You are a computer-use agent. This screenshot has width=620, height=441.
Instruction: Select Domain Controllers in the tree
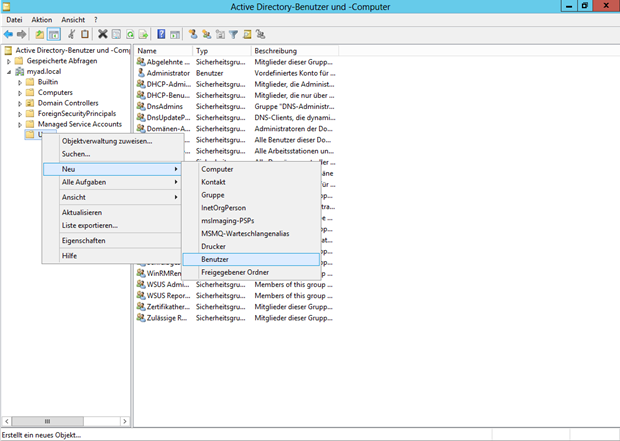click(67, 103)
